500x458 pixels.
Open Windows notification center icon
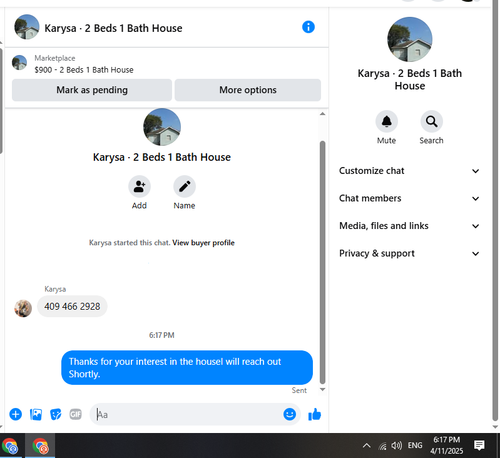click(479, 445)
